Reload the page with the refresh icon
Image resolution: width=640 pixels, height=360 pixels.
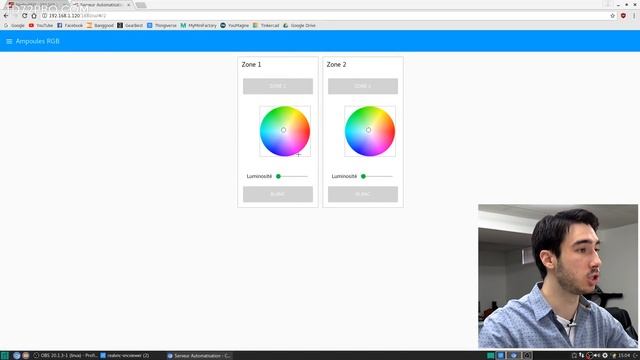[24, 16]
